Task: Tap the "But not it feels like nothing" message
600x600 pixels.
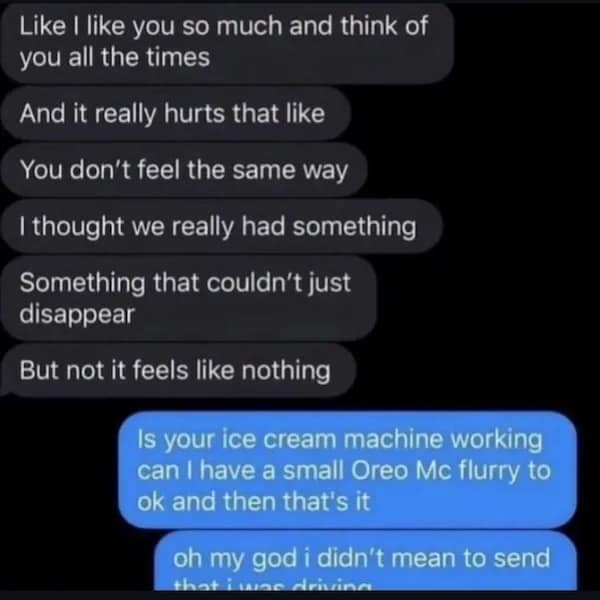Action: 175,371
